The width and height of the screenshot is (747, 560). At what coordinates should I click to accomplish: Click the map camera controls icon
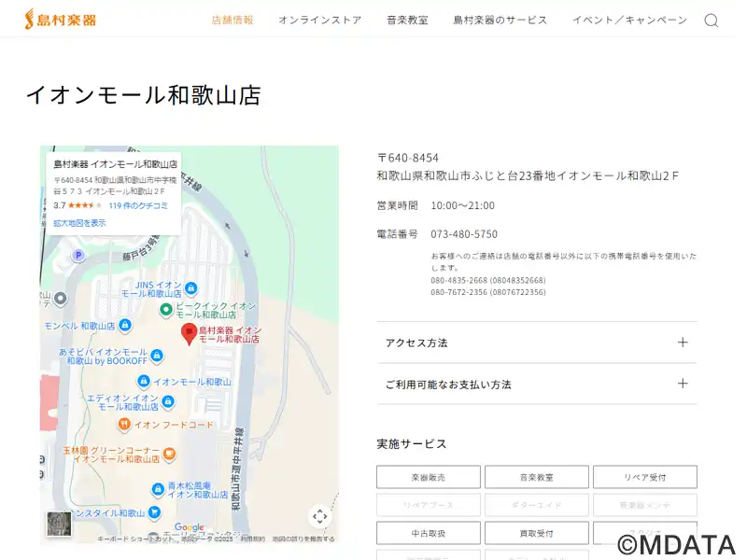point(319,516)
